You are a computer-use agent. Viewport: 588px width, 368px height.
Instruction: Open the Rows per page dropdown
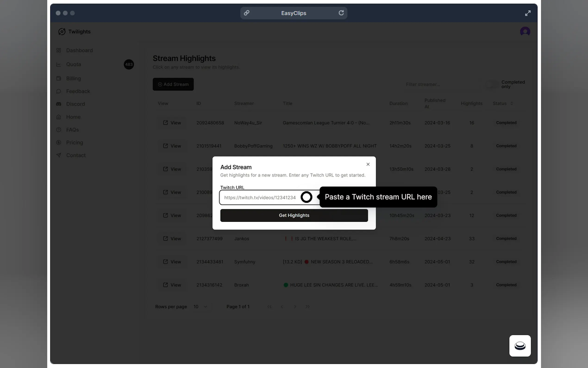click(200, 307)
